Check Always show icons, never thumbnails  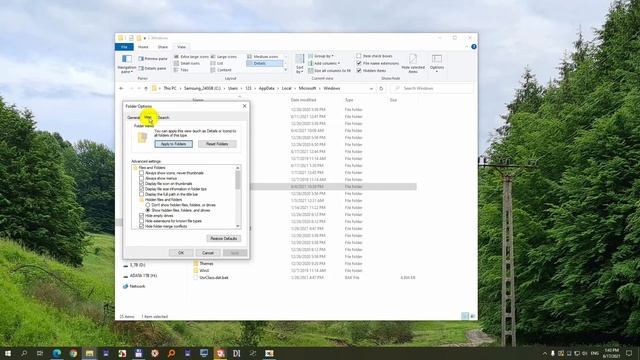pos(171,173)
